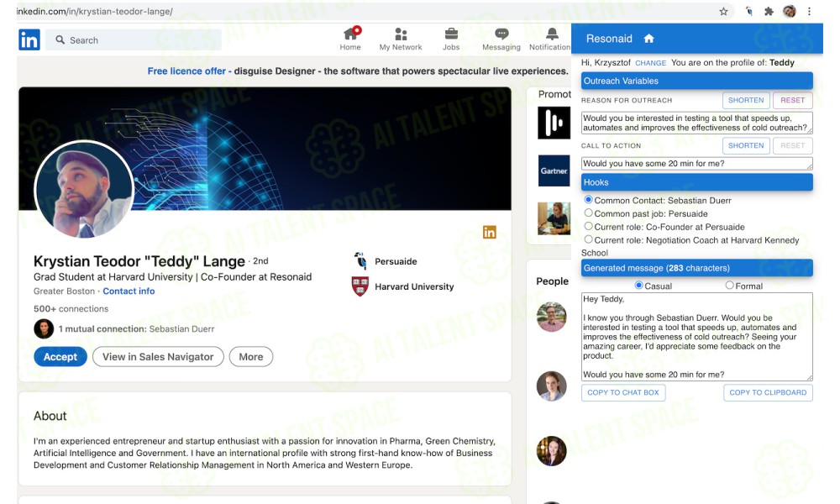Click the 500+ connections text
The height and width of the screenshot is (504, 840).
[71, 308]
